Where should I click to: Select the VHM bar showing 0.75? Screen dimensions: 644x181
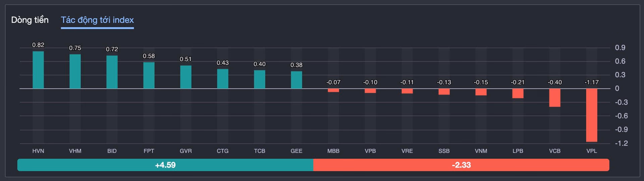pos(75,71)
